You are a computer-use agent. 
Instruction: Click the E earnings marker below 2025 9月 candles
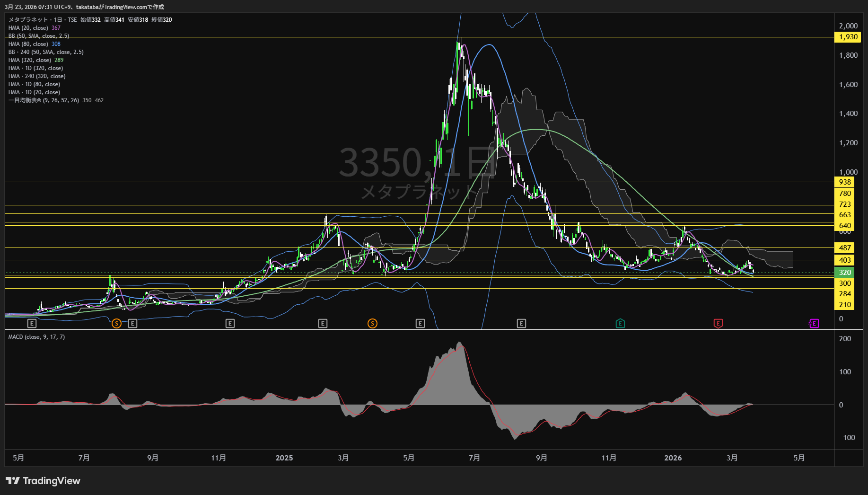521,324
